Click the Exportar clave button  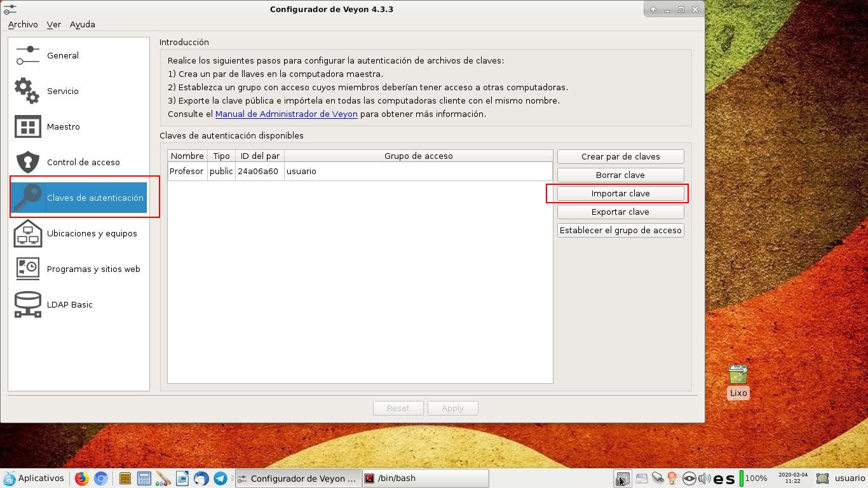click(x=620, y=212)
